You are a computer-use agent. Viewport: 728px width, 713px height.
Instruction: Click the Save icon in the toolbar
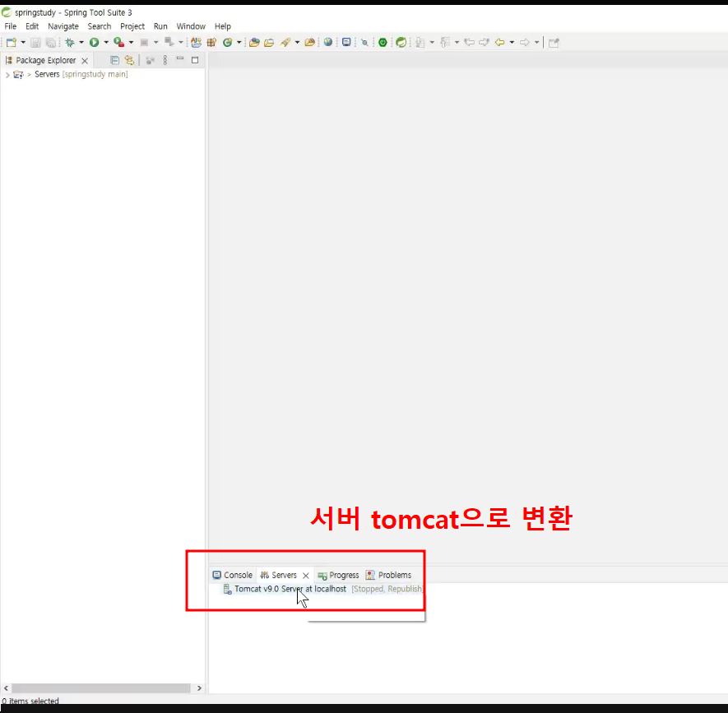point(35,43)
